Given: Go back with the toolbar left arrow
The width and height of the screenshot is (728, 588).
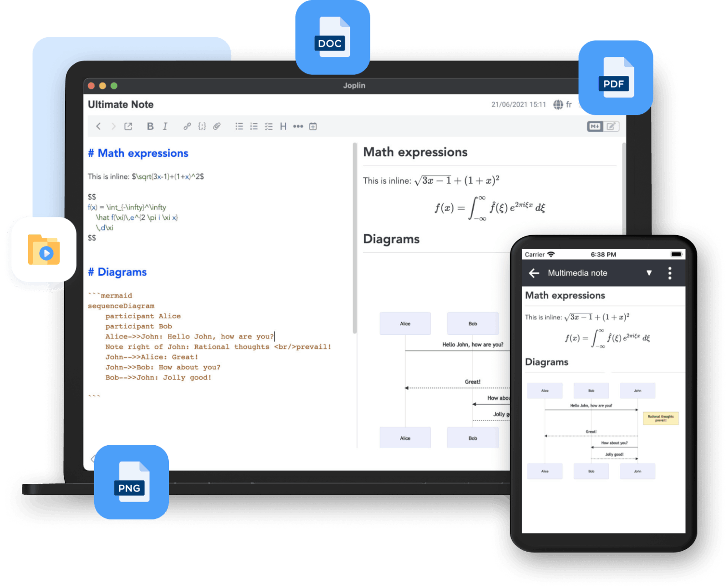Looking at the screenshot, I should (x=98, y=126).
